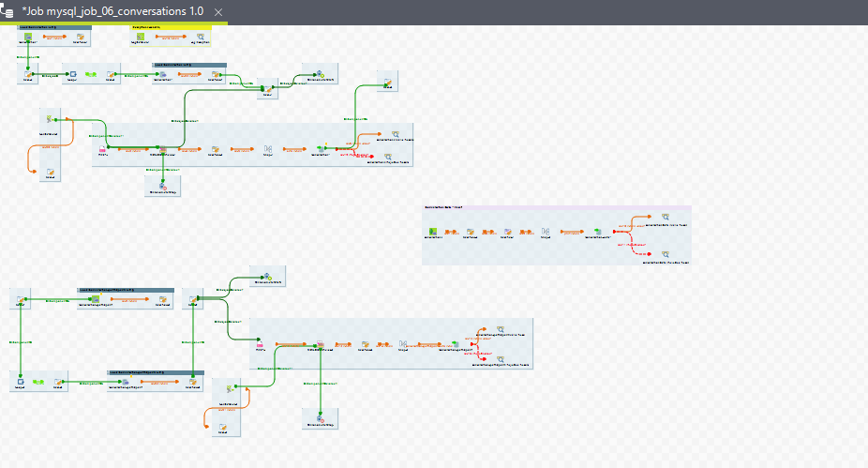Click the yellow subjob title bar

171,27
